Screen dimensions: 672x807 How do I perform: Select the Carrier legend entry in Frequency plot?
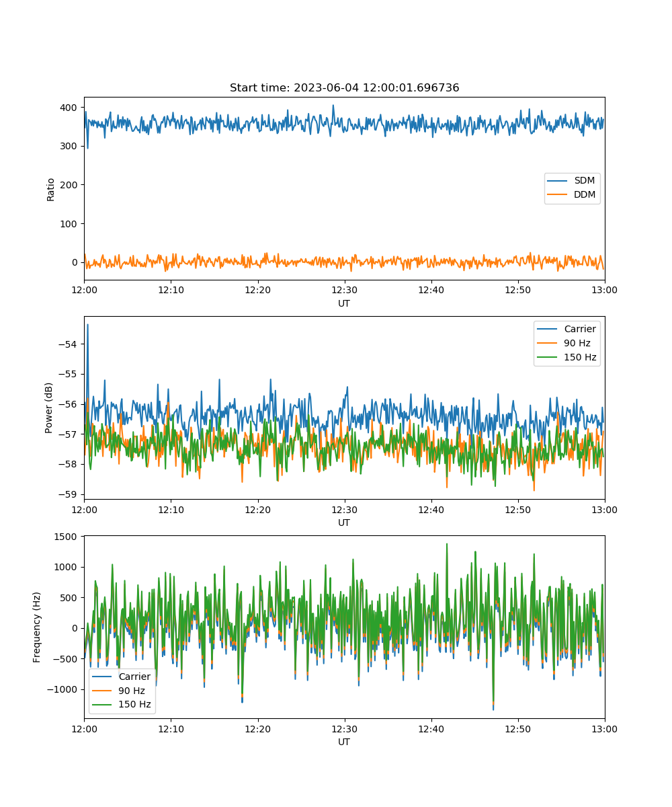(122, 677)
